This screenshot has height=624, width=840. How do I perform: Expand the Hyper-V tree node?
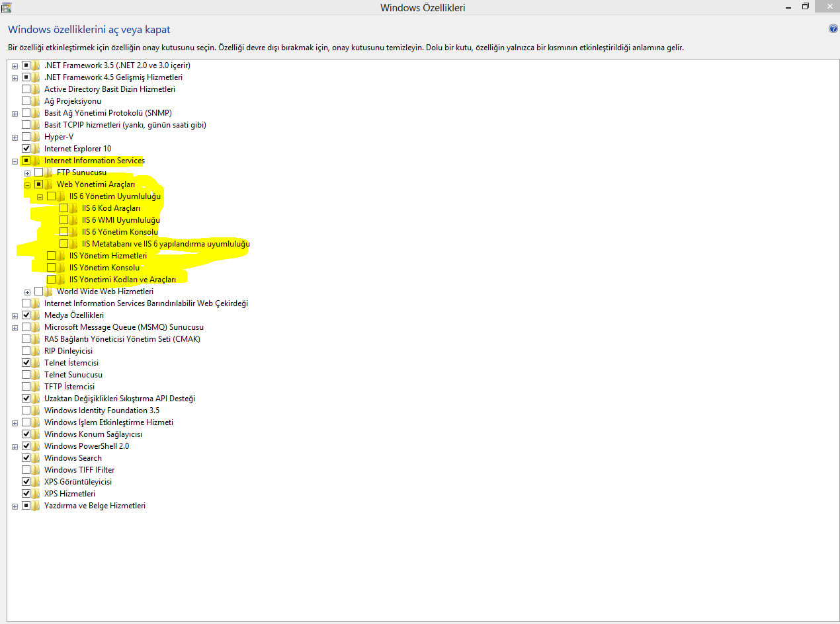15,137
